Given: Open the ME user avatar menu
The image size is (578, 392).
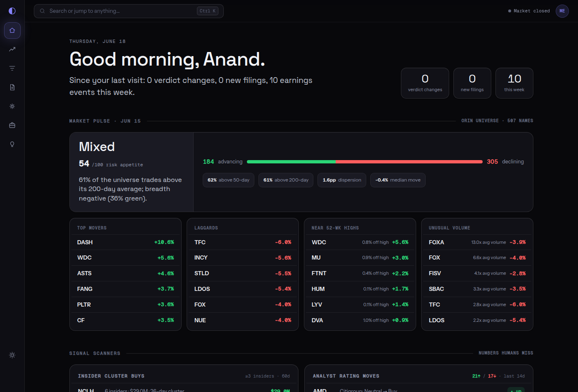Looking at the screenshot, I should 562,11.
